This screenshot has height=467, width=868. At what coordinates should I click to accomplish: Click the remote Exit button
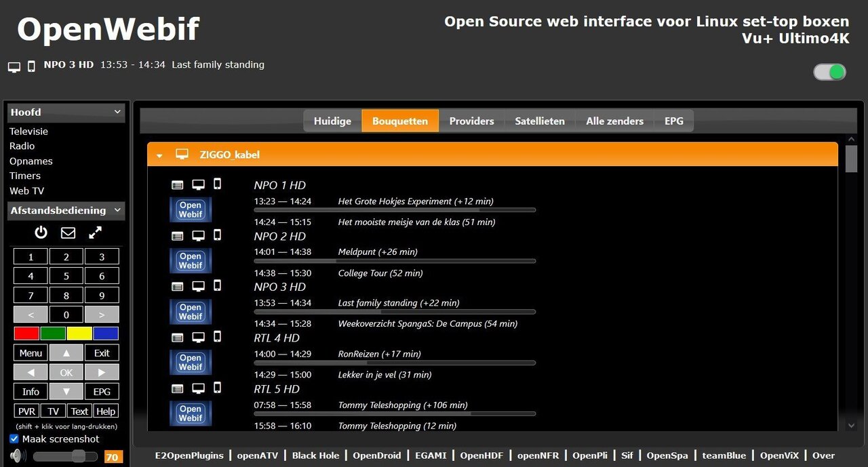point(102,353)
